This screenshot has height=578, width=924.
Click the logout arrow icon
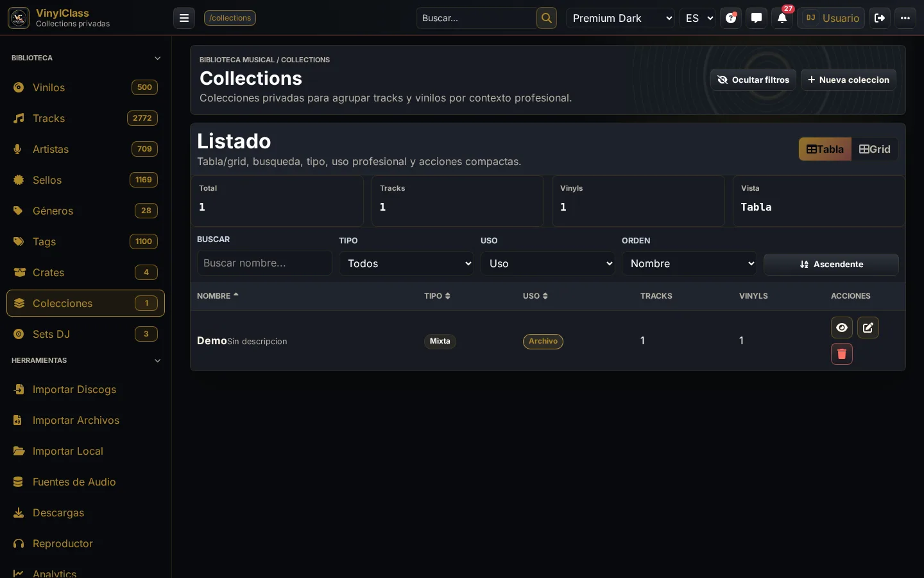(880, 18)
